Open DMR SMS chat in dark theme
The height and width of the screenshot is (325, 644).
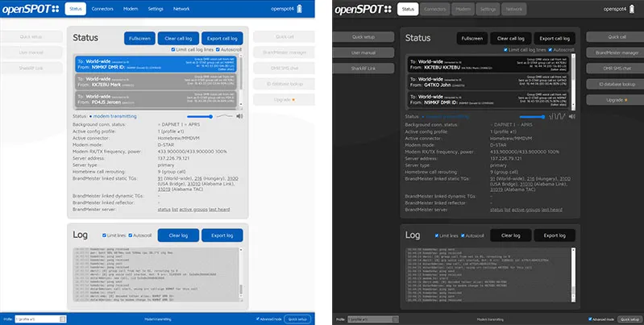(x=615, y=69)
